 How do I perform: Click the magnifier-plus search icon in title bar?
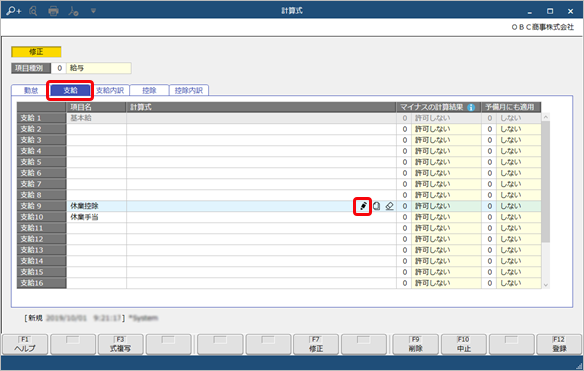click(x=13, y=11)
